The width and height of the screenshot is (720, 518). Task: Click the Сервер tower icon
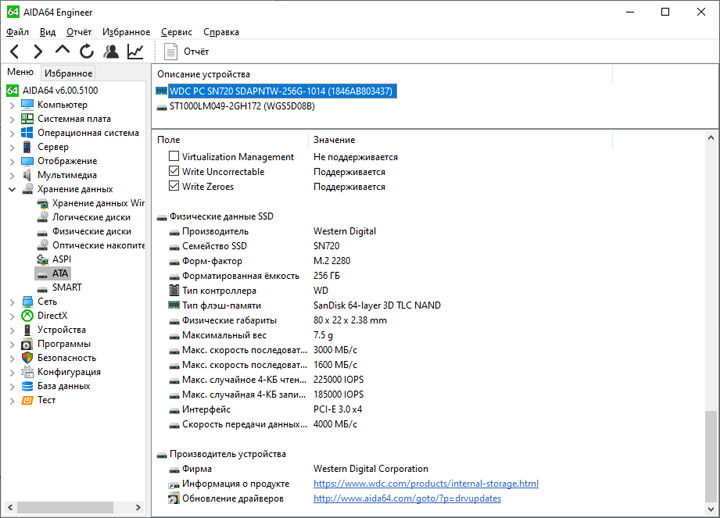(x=28, y=147)
